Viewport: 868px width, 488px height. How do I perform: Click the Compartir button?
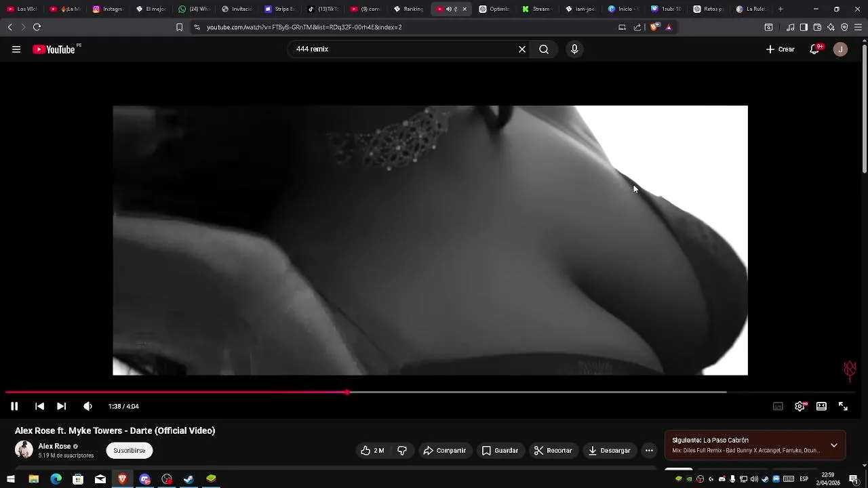444,450
